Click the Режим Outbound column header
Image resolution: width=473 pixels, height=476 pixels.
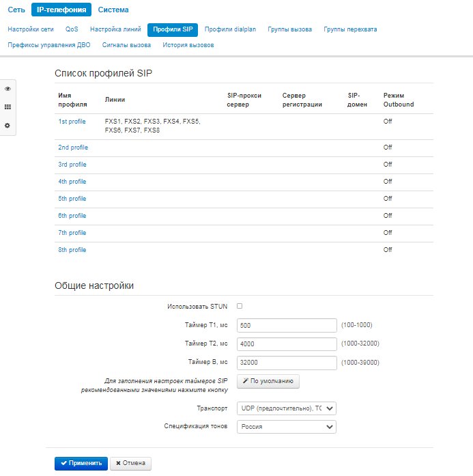[399, 100]
